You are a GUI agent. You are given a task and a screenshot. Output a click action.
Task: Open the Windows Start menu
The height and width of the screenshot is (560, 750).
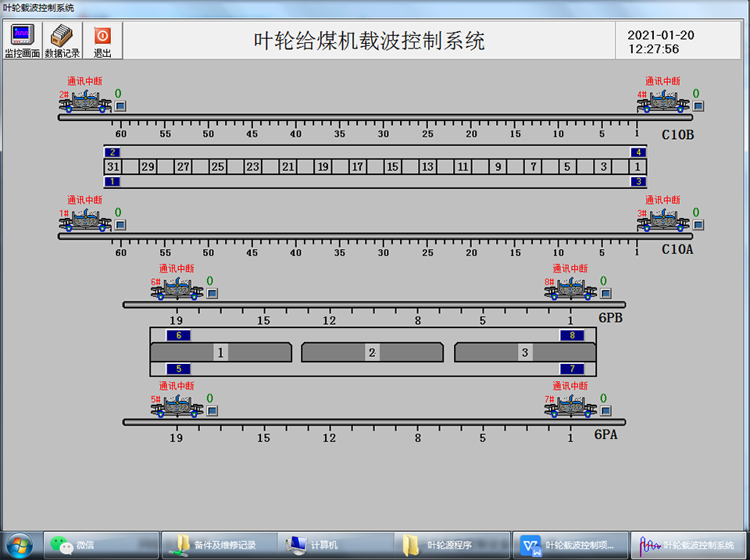click(x=19, y=546)
